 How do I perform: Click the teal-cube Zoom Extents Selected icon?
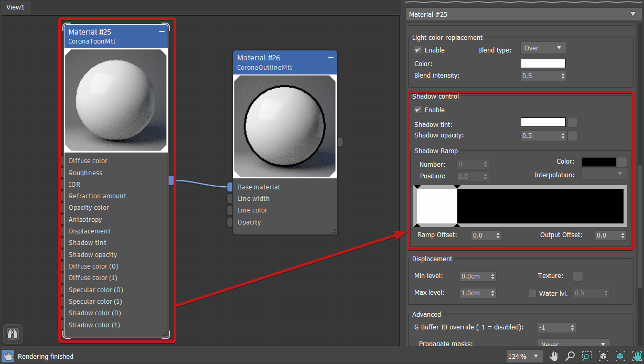[620, 356]
